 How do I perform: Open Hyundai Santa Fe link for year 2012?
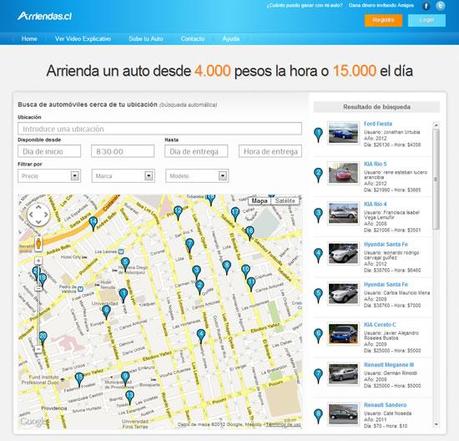386,244
